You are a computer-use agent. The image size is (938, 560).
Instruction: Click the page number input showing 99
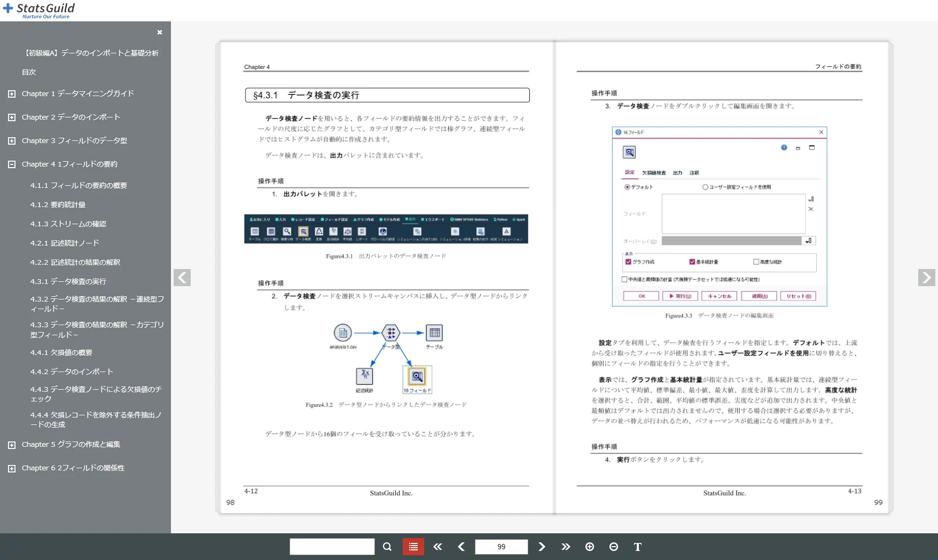[501, 547]
